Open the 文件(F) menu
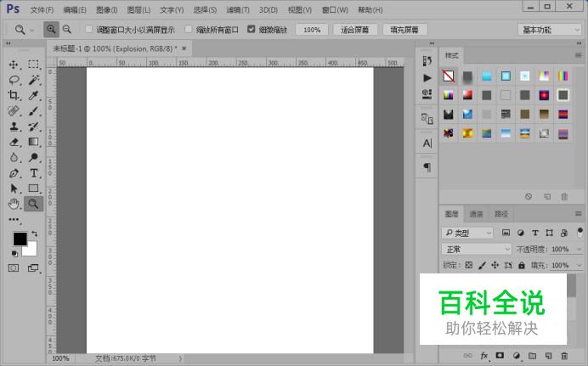Image resolution: width=588 pixels, height=366 pixels. pos(42,10)
